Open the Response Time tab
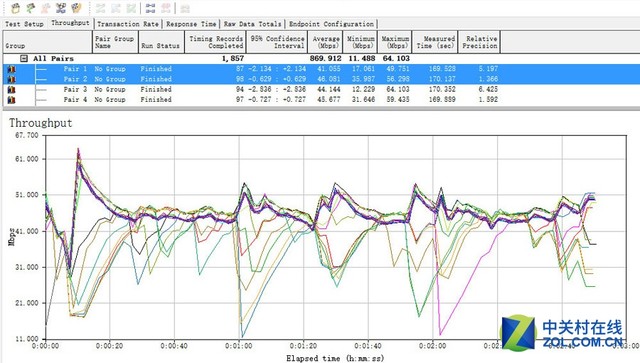Viewport: 640px width, 363px height. (x=191, y=24)
